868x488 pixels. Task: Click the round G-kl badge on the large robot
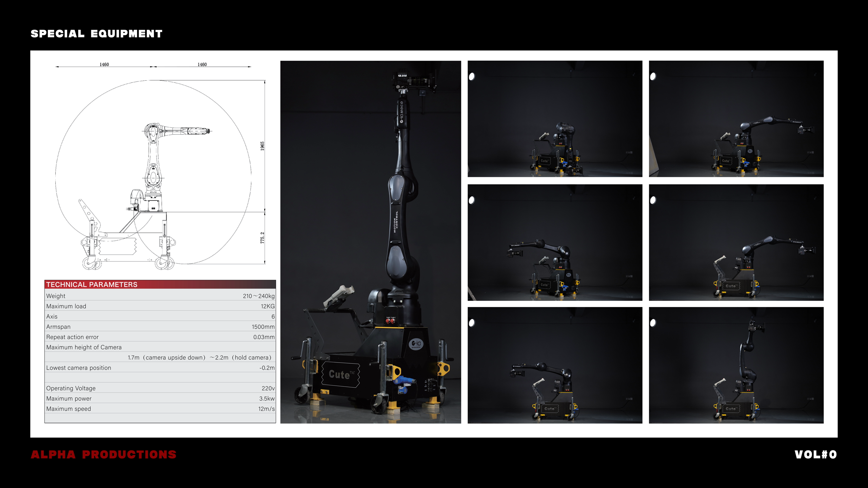click(x=416, y=344)
